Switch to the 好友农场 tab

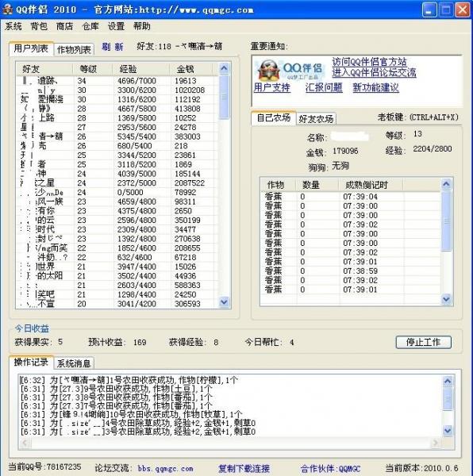point(316,119)
